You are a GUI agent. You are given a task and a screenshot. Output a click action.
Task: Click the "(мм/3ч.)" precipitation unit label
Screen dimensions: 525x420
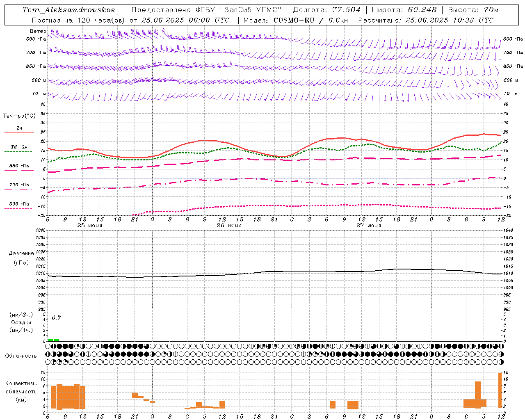[x=21, y=315]
